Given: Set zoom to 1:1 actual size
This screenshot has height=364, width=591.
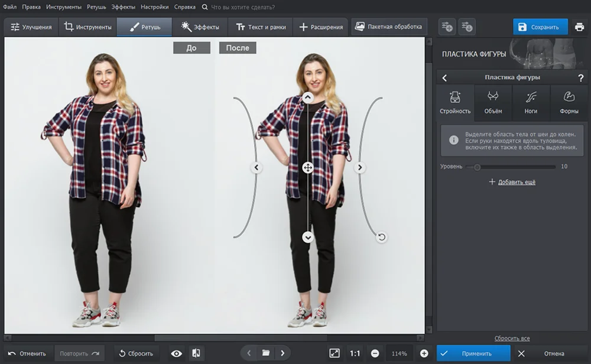Looking at the screenshot, I should [355, 353].
